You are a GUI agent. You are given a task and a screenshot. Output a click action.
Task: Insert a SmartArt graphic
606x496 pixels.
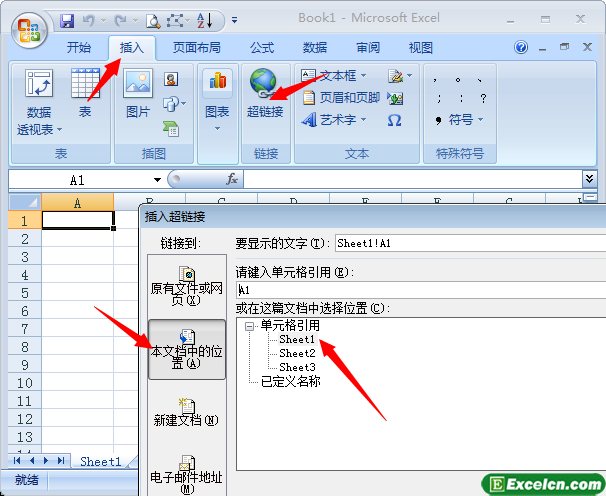(171, 129)
